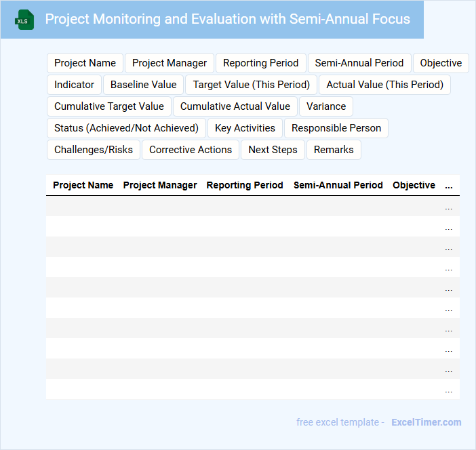The image size is (476, 450).
Task: Click Actual Value (This Period) tag
Action: tap(384, 85)
